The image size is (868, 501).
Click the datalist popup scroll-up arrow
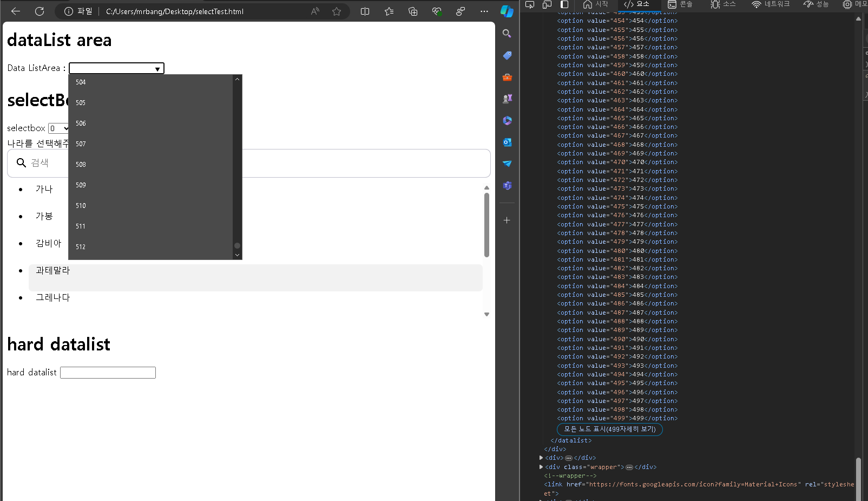(x=237, y=79)
